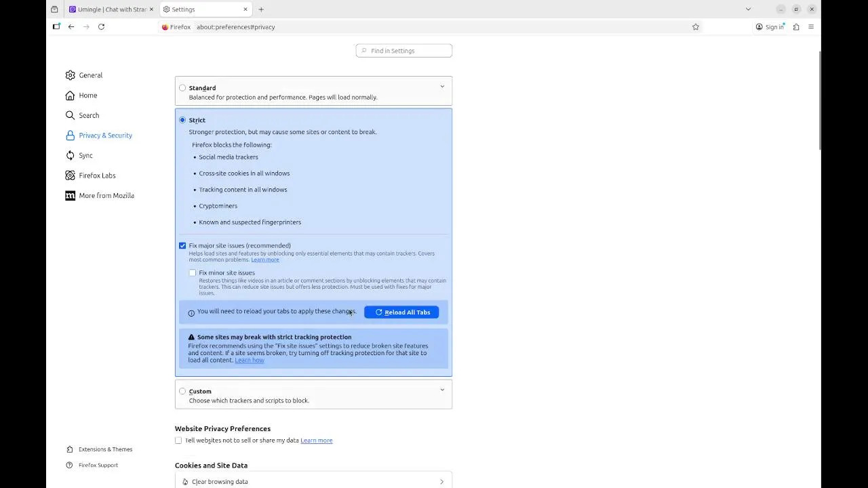Open Clear browsing data row arrow
This screenshot has width=868, height=488.
point(441,482)
